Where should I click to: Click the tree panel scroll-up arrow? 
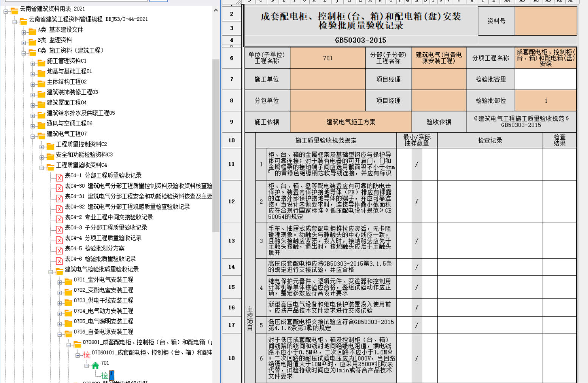point(216,10)
